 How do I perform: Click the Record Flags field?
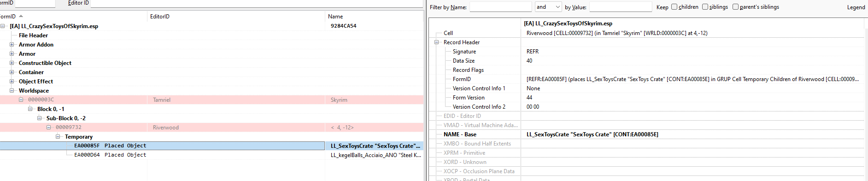[647, 70]
